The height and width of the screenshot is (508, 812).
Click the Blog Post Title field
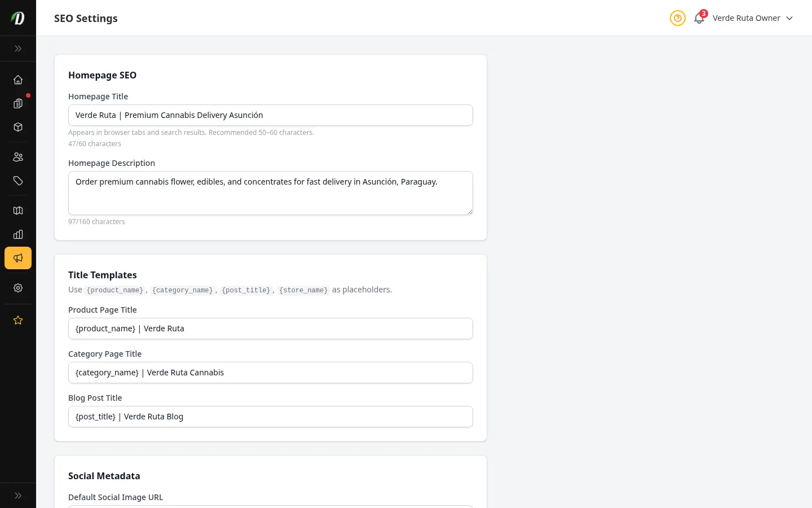pos(271,417)
